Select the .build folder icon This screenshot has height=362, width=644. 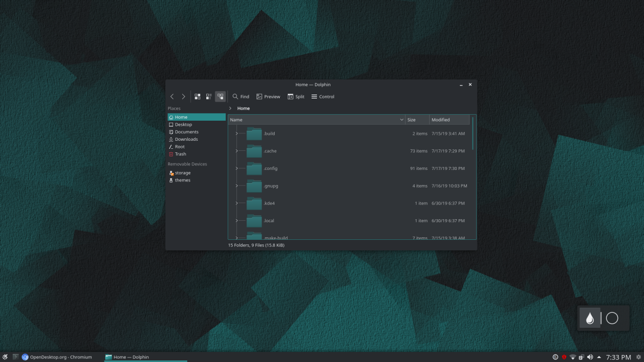point(254,133)
